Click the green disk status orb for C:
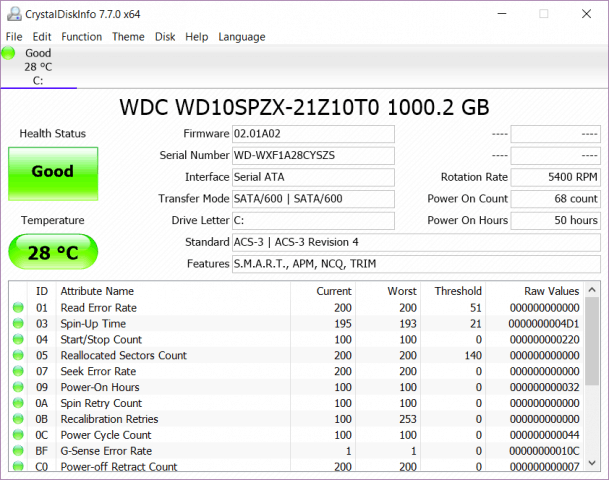 (x=8, y=53)
